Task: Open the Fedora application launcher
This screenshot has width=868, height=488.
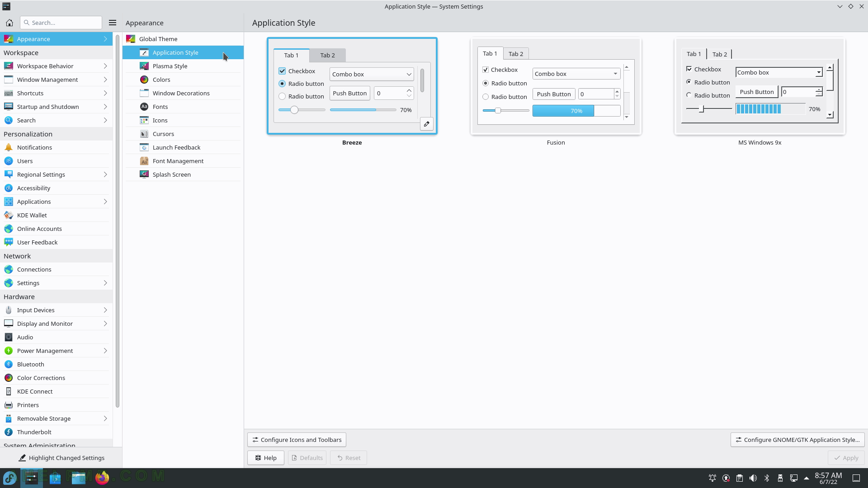Action: [10, 478]
